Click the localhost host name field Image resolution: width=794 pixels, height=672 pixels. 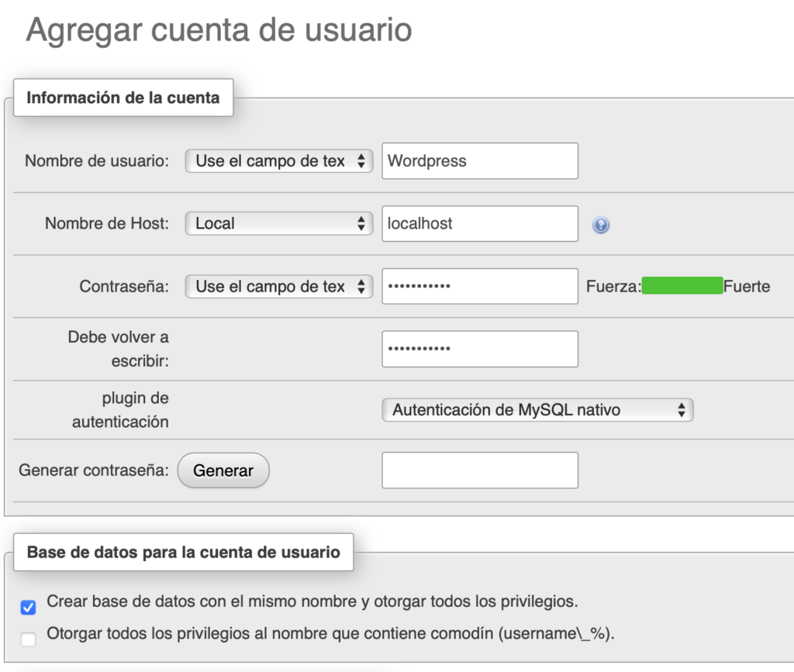click(x=480, y=224)
